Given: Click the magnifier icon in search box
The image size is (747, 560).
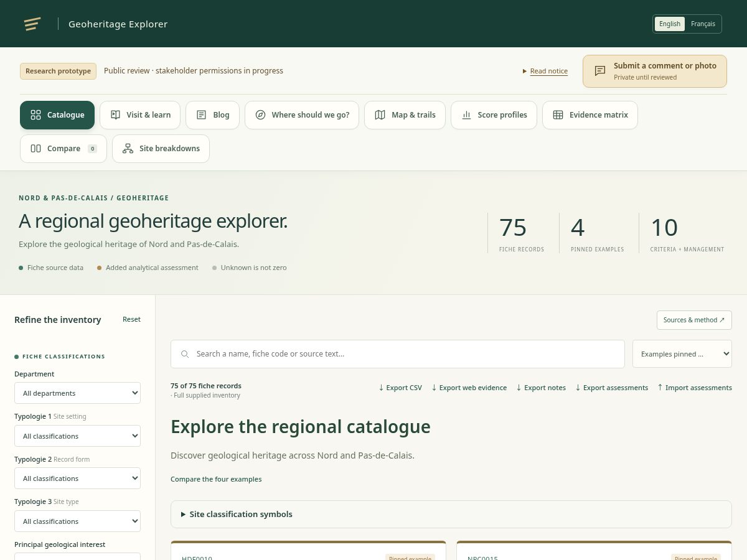Looking at the screenshot, I should [184, 354].
